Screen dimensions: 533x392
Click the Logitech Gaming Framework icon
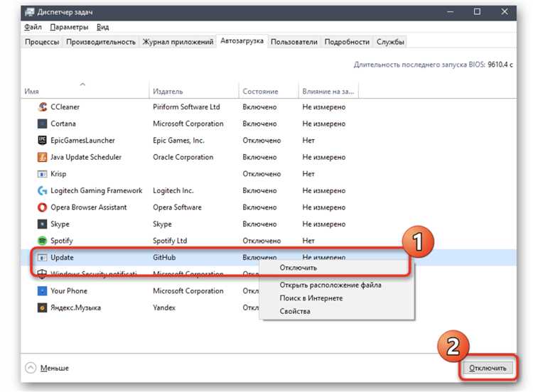click(42, 190)
